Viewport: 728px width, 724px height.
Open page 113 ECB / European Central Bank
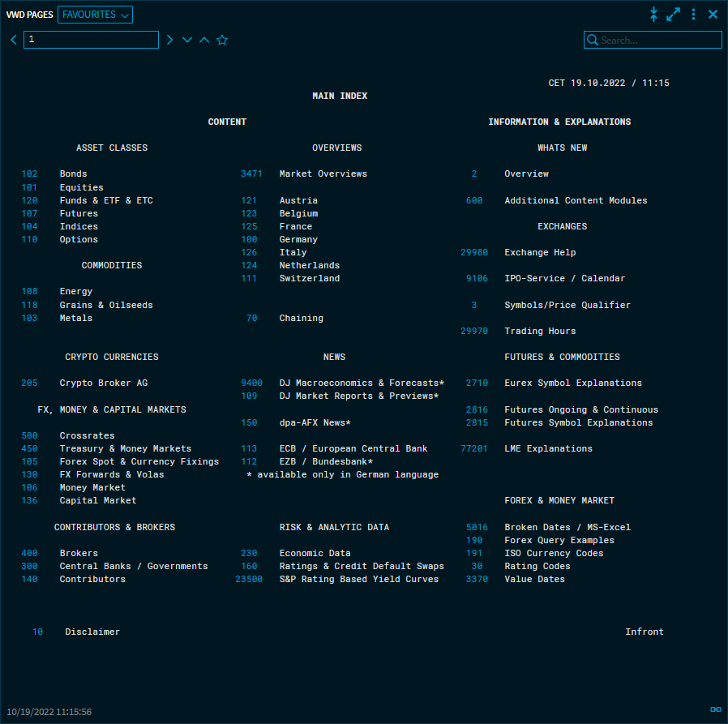[x=249, y=448]
